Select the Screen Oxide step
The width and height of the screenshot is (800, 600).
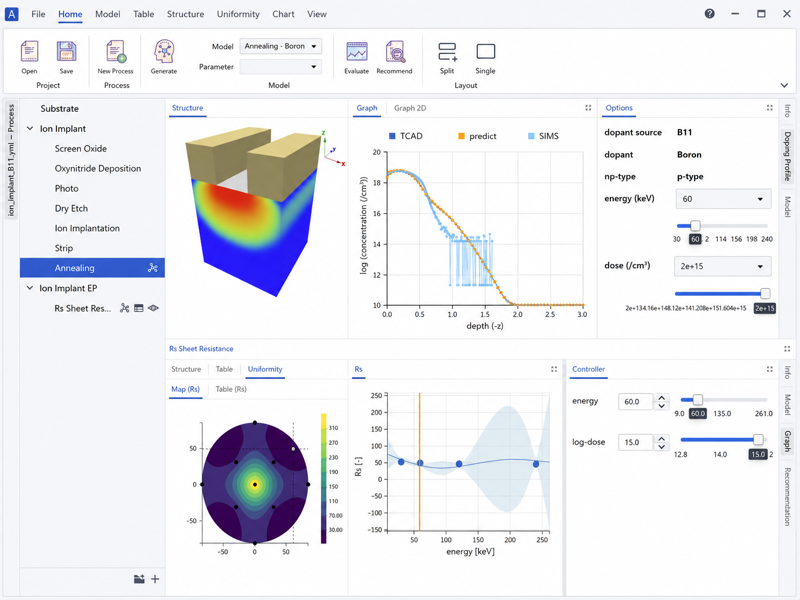tap(81, 148)
